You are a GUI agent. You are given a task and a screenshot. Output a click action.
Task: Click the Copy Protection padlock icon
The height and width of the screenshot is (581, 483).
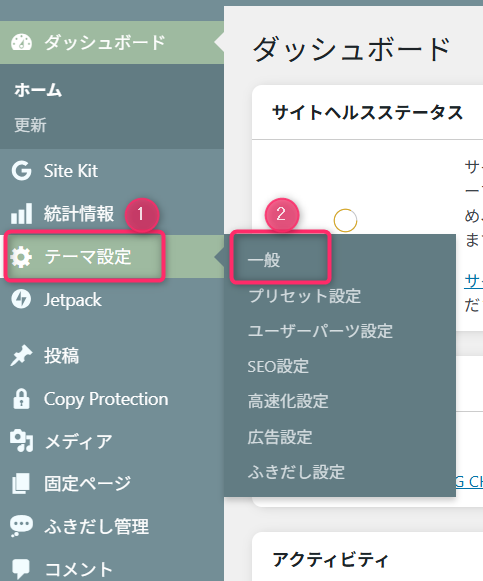click(21, 399)
